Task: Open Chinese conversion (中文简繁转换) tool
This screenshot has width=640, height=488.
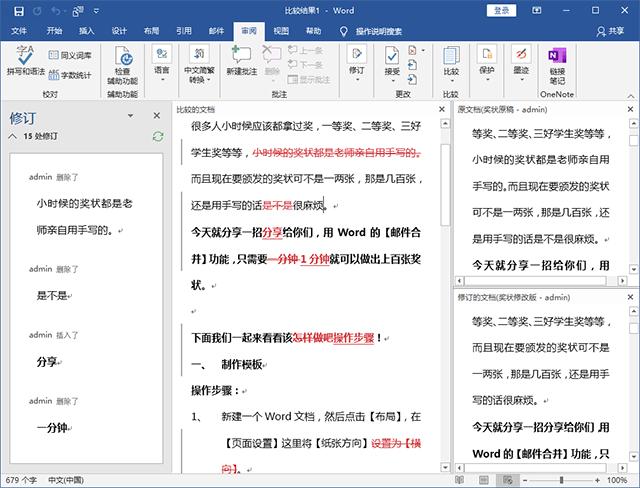Action: click(199, 64)
